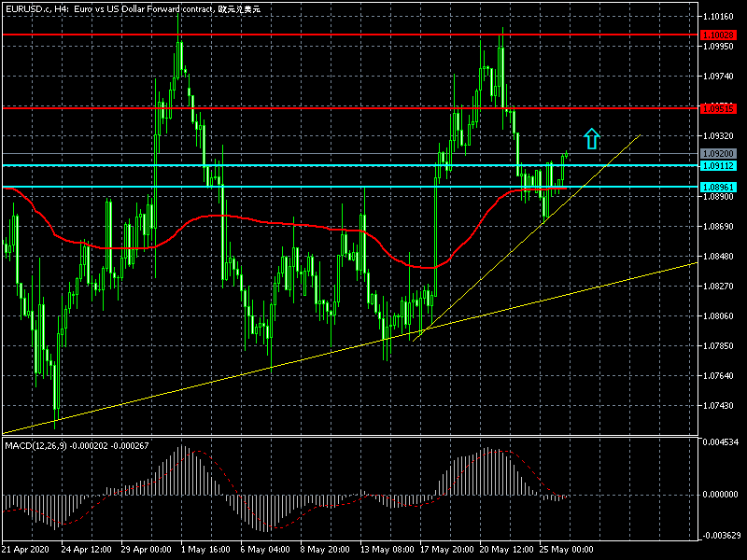
Task: Click the 1.08270 price axis value
Action: click(718, 287)
